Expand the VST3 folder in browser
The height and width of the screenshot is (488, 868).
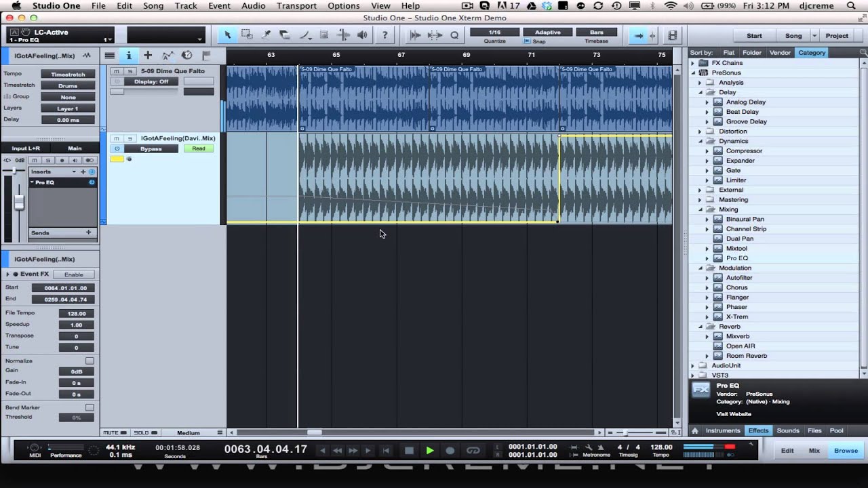click(x=693, y=375)
